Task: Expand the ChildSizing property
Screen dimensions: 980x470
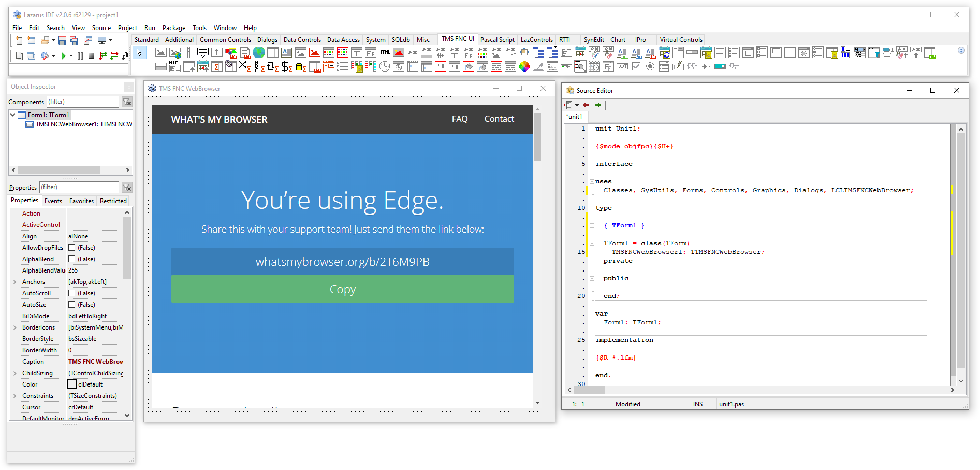Action: (x=14, y=373)
